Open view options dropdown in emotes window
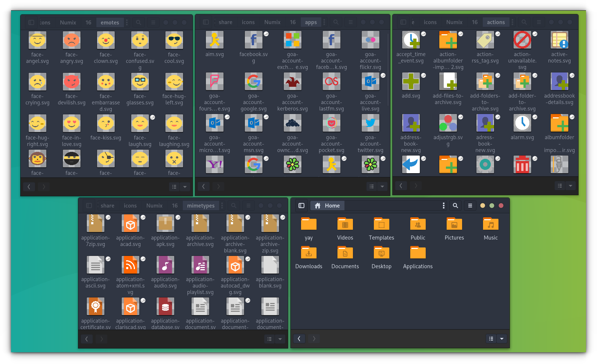Viewport: 597px width, 364px height. click(185, 187)
